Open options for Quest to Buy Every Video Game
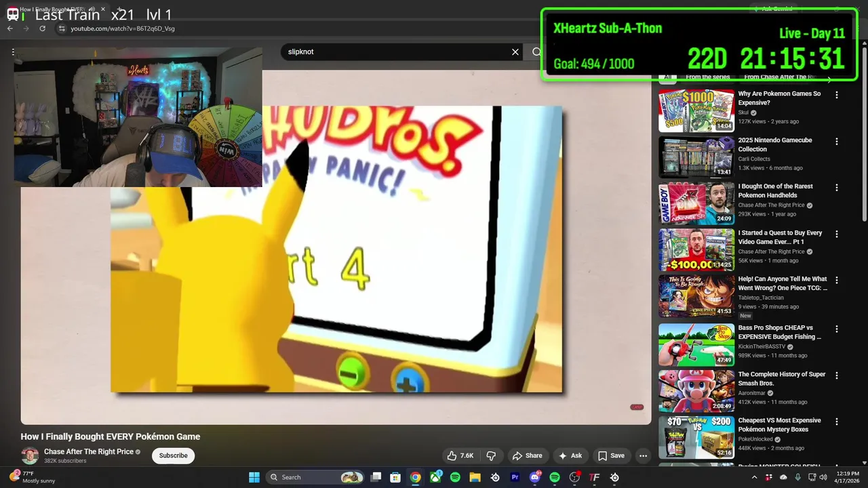The image size is (868, 488). coord(836,234)
